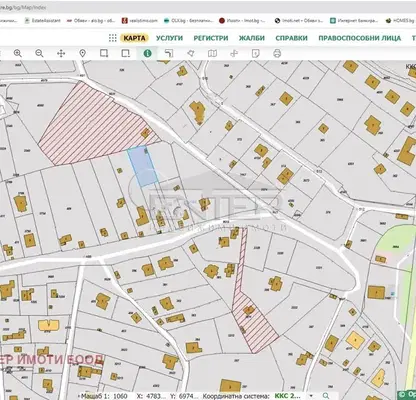The width and height of the screenshot is (416, 400).
Task: Select the second rectangle selection tool
Action: click(x=126, y=53)
